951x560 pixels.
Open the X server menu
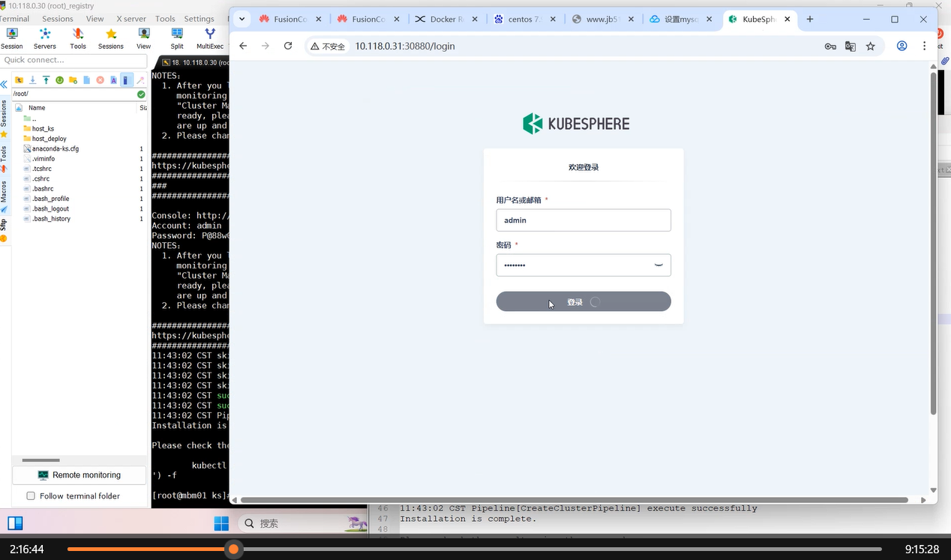pyautogui.click(x=131, y=19)
